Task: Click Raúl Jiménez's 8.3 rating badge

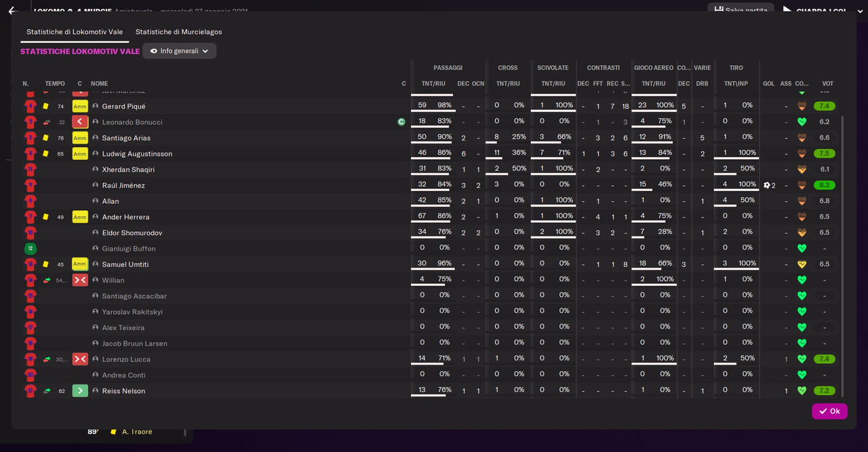Action: 825,185
